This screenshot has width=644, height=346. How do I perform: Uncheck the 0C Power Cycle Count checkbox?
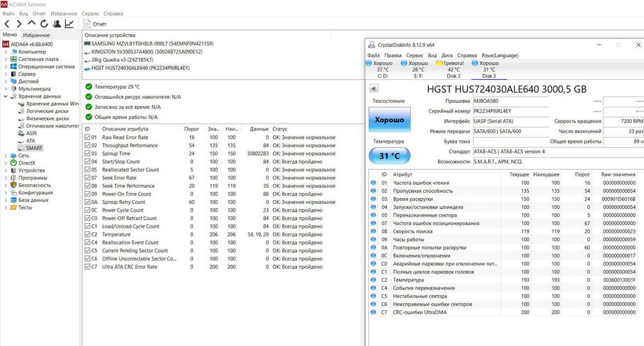pyautogui.click(x=88, y=210)
